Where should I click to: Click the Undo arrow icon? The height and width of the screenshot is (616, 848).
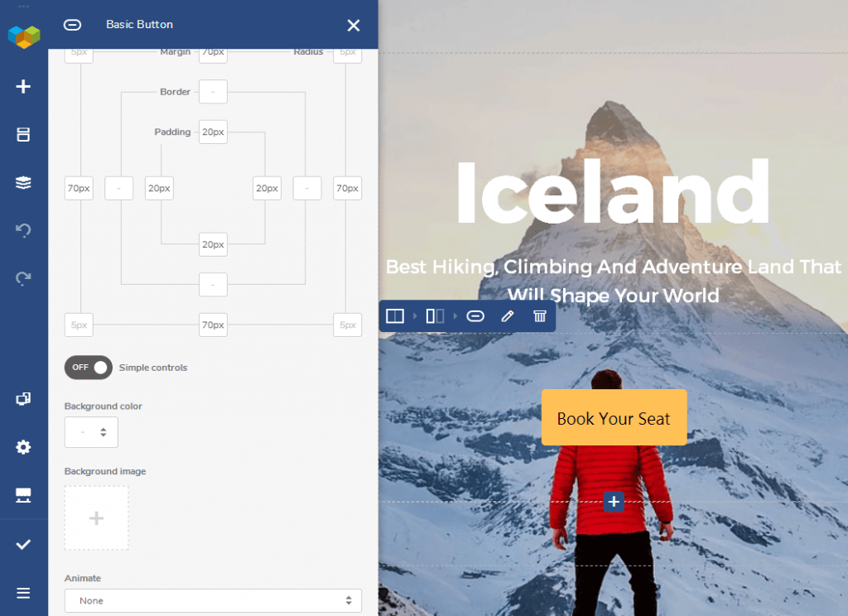23,230
